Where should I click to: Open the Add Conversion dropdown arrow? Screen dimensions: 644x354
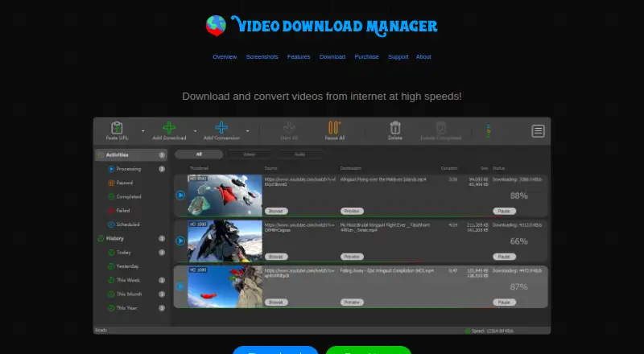pos(247,131)
